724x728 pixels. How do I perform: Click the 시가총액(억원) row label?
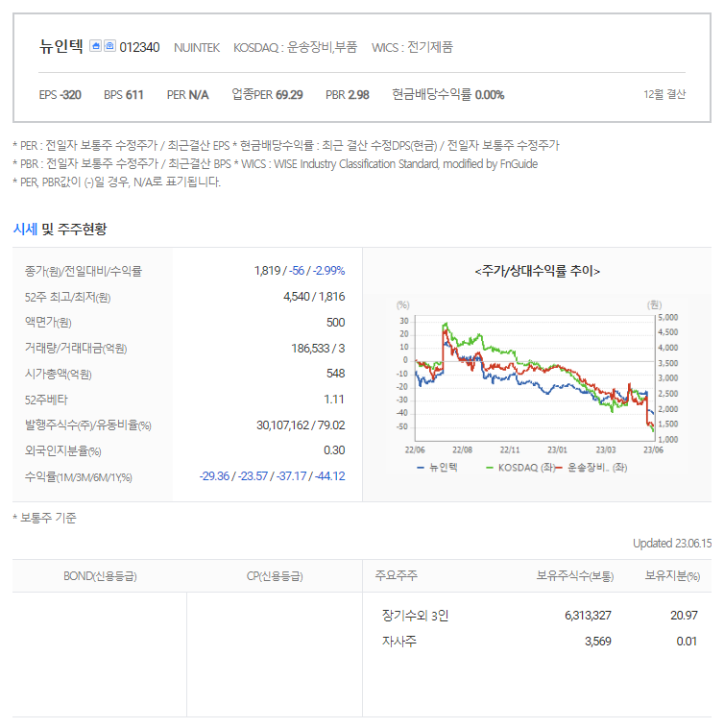pos(58,374)
